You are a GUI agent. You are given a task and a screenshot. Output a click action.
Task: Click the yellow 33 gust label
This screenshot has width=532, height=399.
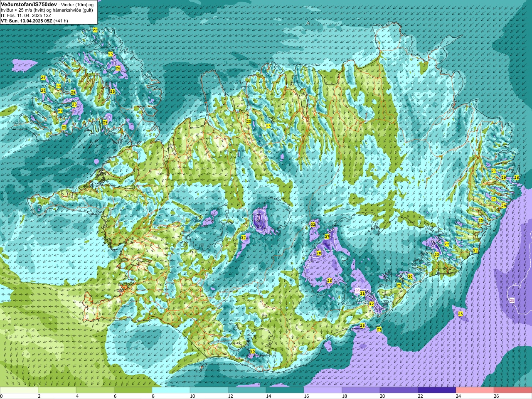pos(436,254)
